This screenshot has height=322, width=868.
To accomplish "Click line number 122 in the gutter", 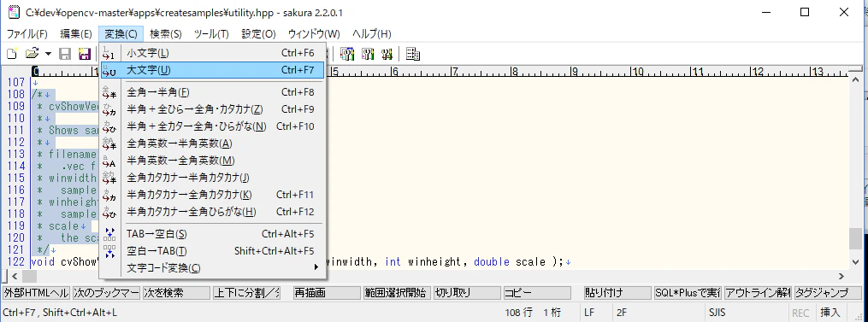I will pyautogui.click(x=16, y=261).
